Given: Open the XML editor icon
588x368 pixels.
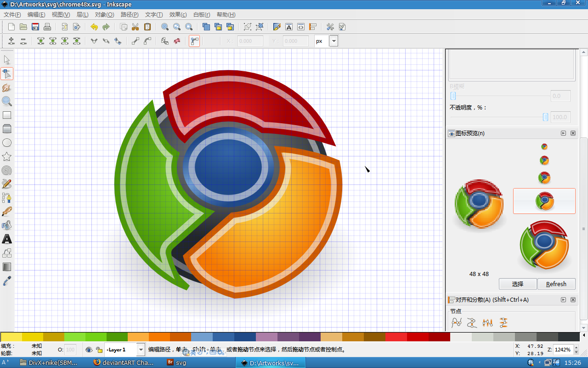Looking at the screenshot, I should [301, 27].
